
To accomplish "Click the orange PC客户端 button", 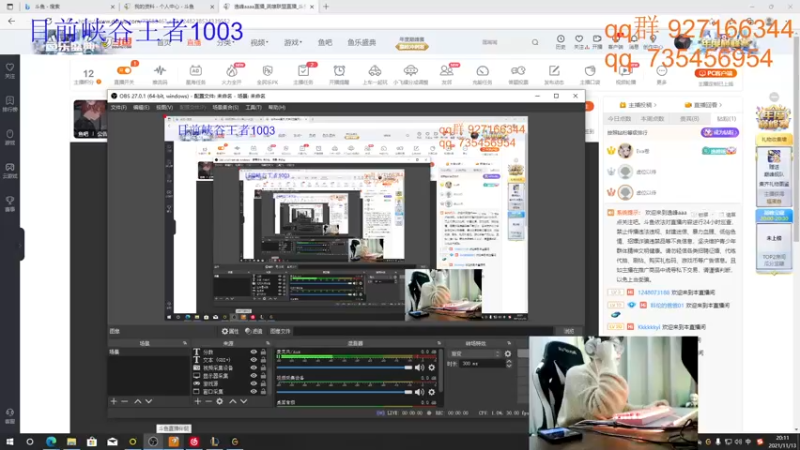I will [x=715, y=73].
